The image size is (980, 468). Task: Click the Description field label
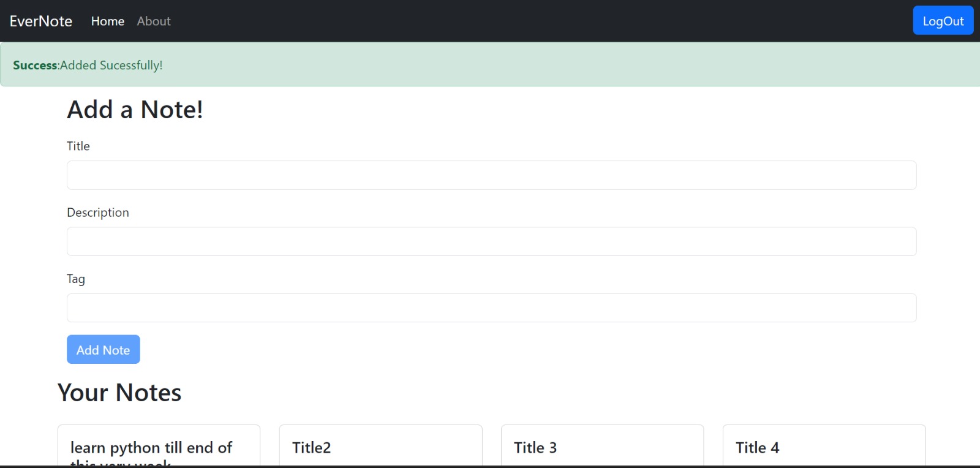(98, 213)
